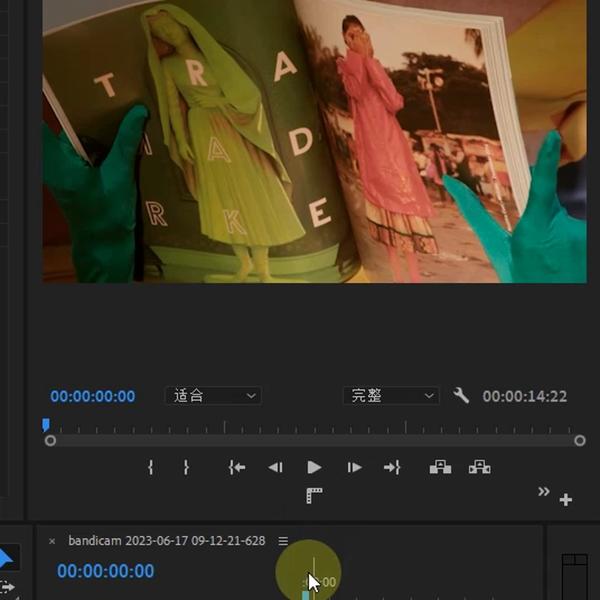
Task: Click the Lift button
Action: coord(440,467)
